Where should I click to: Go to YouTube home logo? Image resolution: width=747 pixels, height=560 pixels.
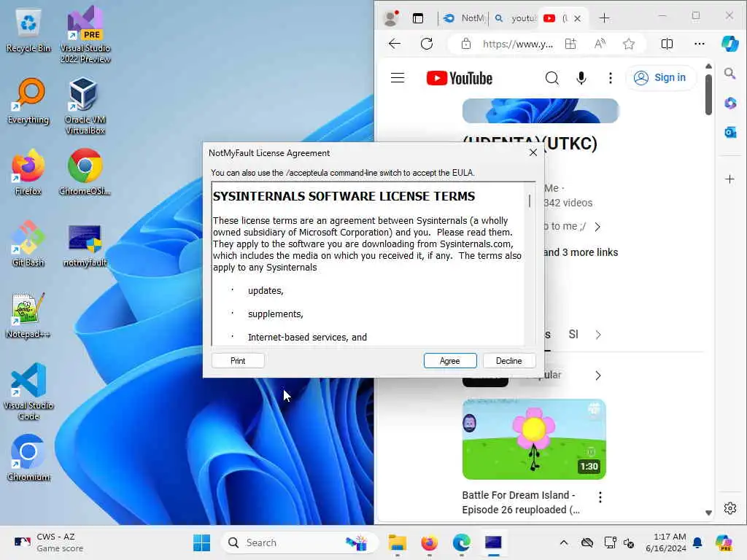click(460, 78)
